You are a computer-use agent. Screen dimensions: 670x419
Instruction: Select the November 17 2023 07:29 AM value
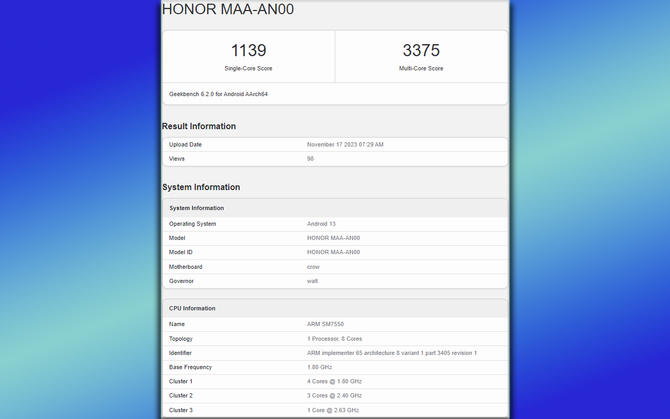coord(345,144)
